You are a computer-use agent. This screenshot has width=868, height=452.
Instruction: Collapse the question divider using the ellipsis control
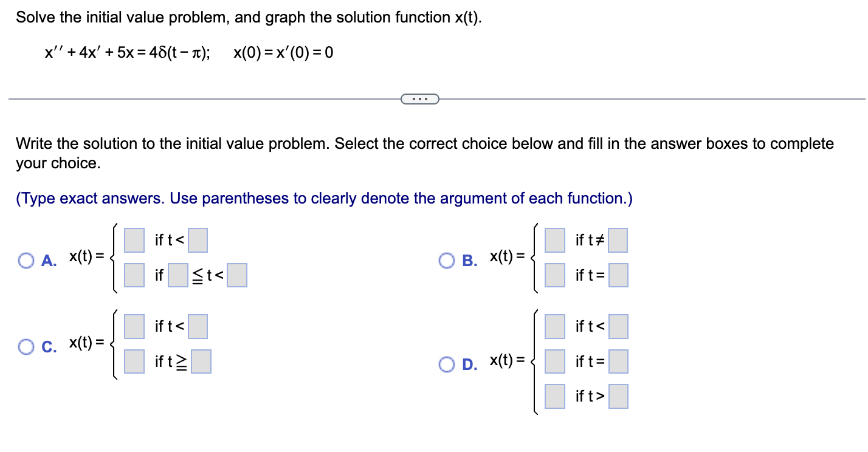click(420, 98)
